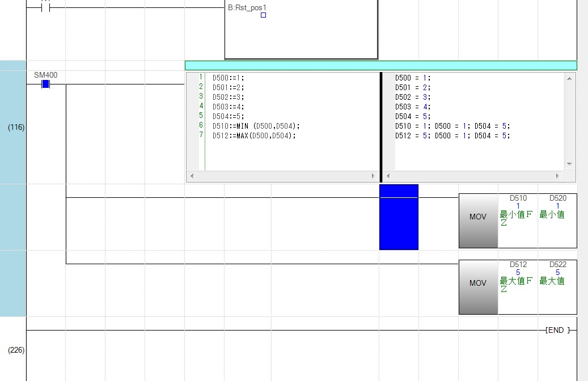Click the small square under B:Rst_pos1

[263, 15]
